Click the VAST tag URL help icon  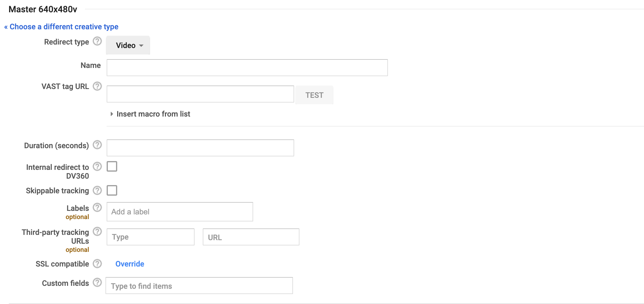(97, 86)
